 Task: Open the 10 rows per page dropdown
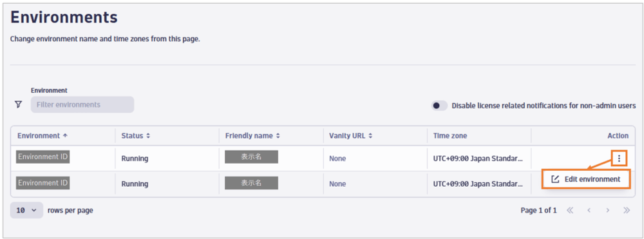coord(26,210)
